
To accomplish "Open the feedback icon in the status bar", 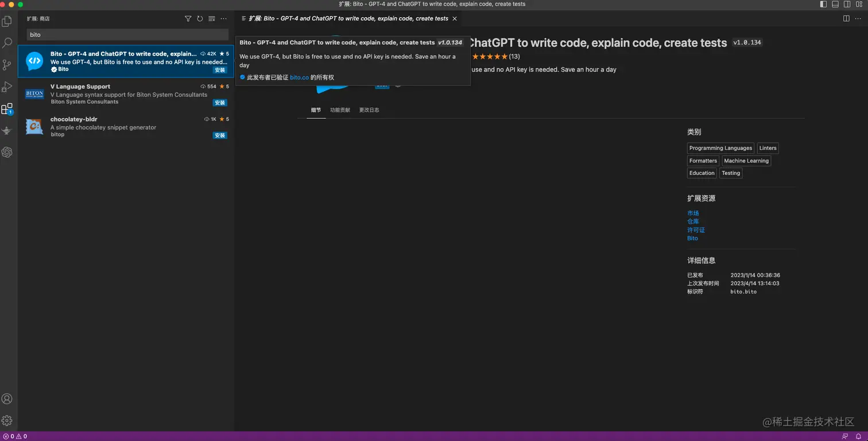I will click(x=845, y=436).
